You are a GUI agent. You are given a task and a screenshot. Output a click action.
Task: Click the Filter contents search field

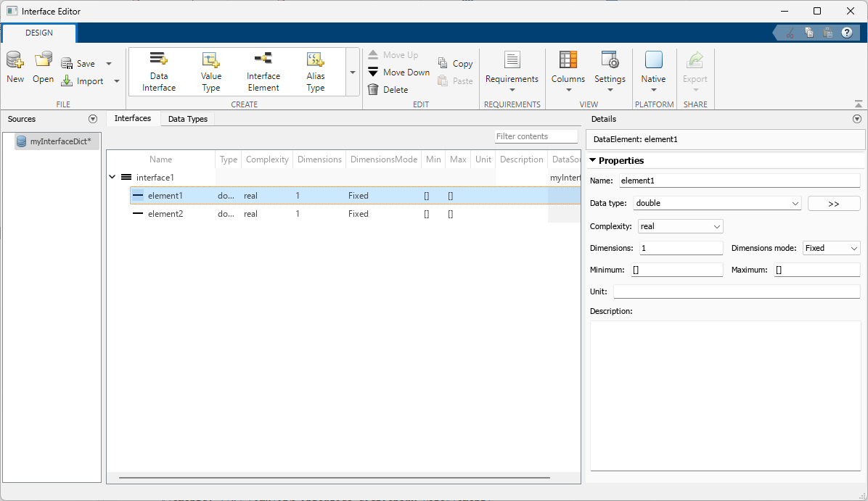[536, 136]
